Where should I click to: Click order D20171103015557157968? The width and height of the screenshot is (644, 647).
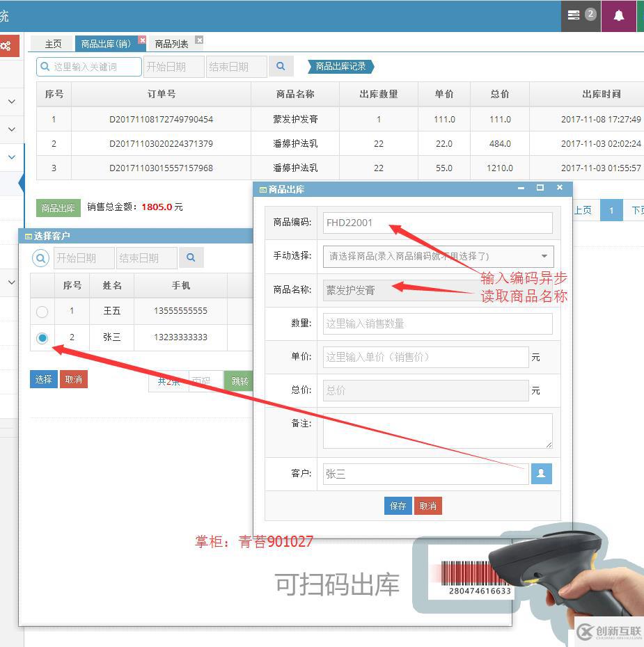(x=161, y=168)
